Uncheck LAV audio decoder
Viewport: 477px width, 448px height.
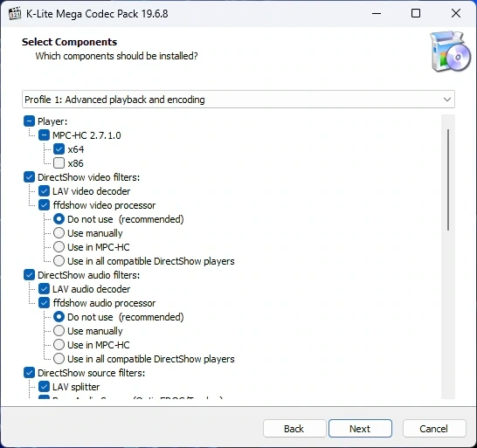(44, 289)
